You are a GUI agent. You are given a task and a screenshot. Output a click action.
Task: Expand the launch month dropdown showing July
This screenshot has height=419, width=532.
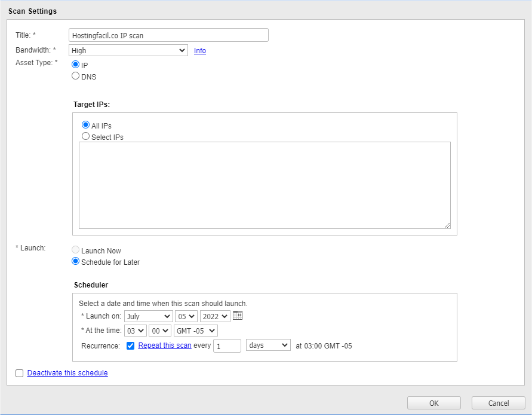(x=148, y=316)
